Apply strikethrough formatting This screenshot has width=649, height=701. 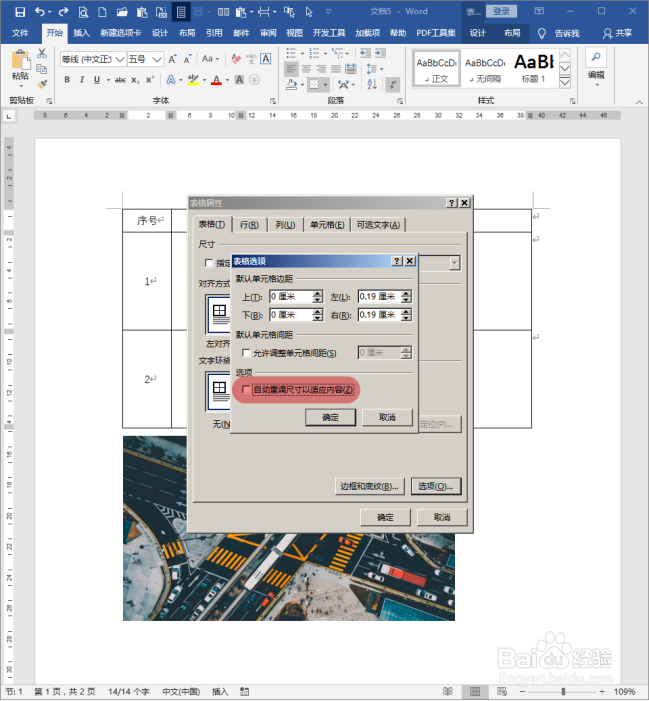[120, 80]
